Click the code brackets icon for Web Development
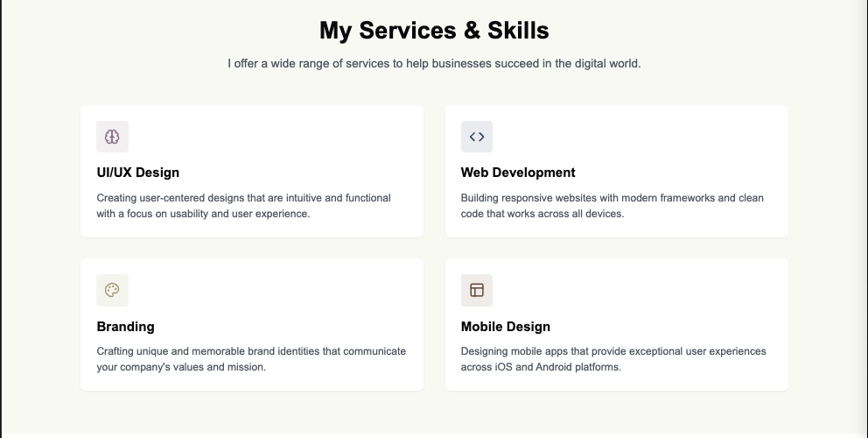Screen dimensions: 868x438 477,137
